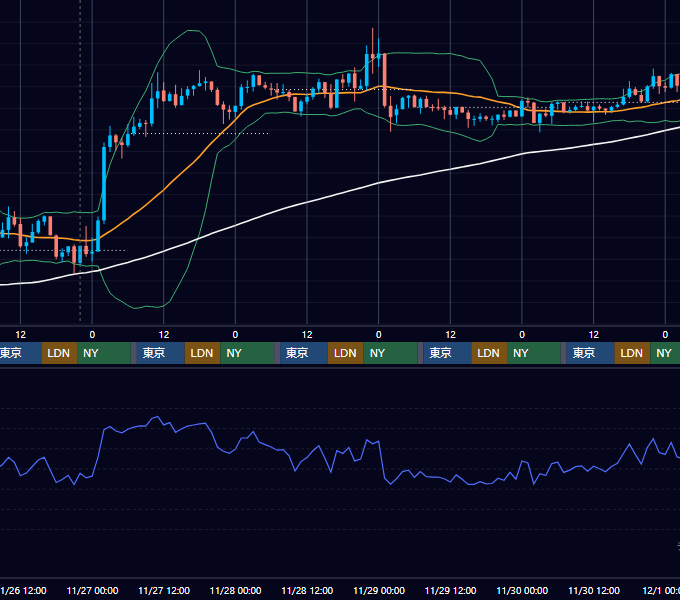Click the 11/30 12:00 date label

coord(594,591)
